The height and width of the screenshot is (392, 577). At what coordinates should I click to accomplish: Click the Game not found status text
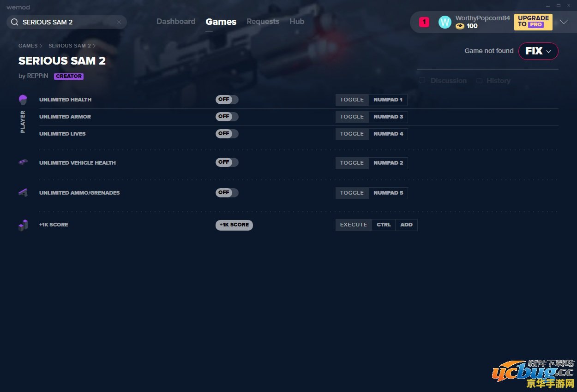point(489,51)
